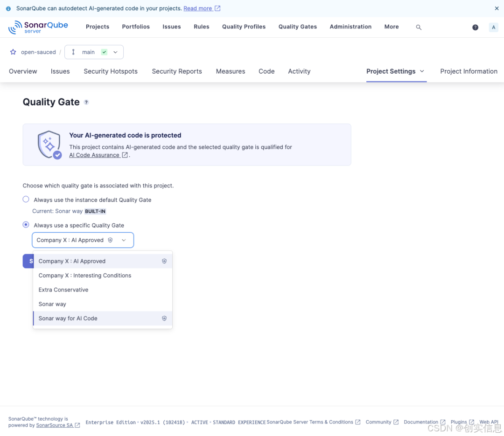Expand the Project Settings chevron
504x436 pixels.
pos(422,71)
